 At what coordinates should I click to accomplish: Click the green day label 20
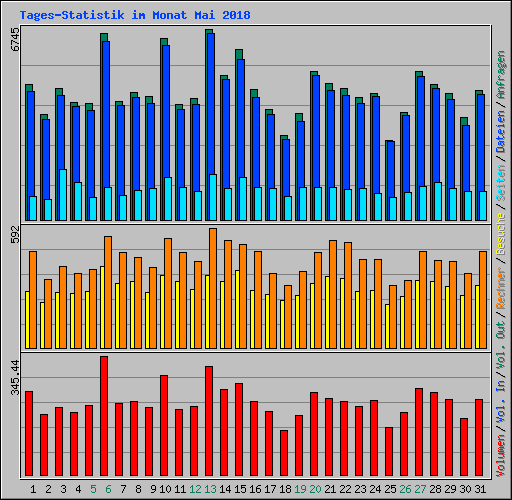click(x=315, y=489)
